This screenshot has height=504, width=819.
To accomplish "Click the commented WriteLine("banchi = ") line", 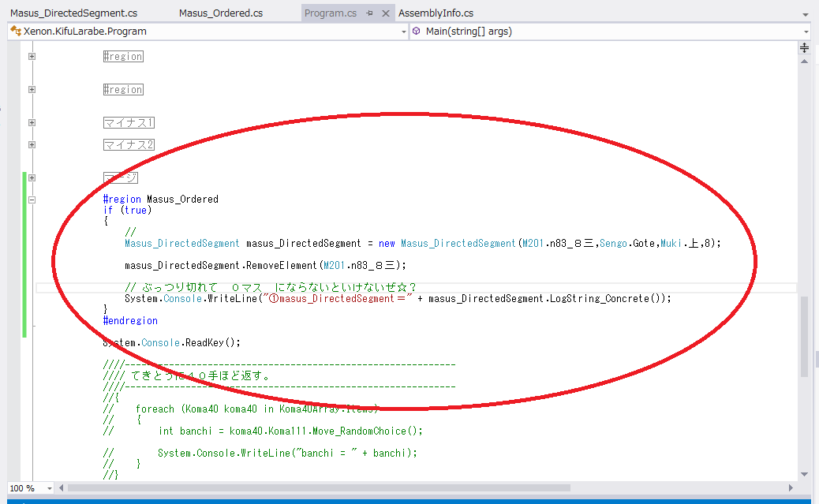I will pos(260,453).
